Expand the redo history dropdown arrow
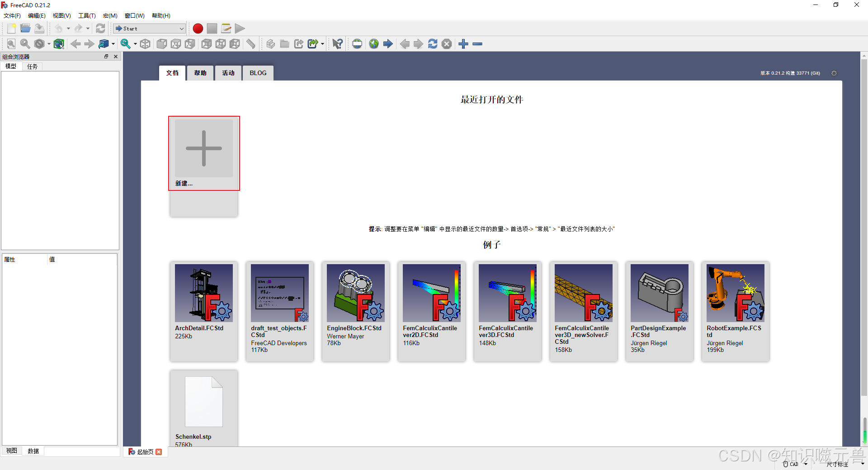Screen dimensions: 868x470 point(88,28)
